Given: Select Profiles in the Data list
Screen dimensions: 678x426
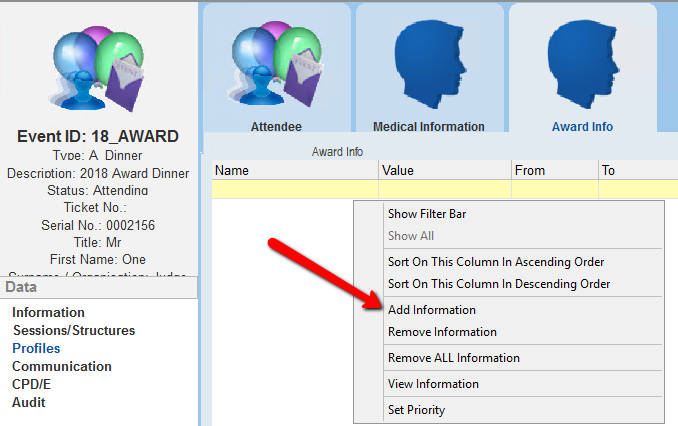Looking at the screenshot, I should pos(36,349).
